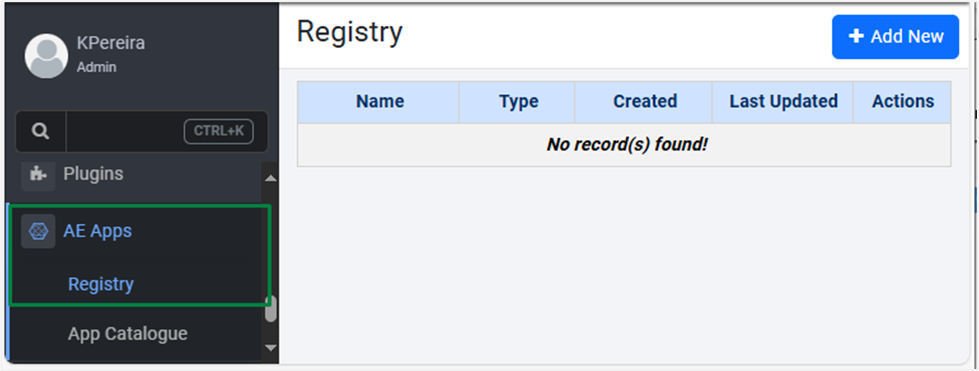Click the plus icon on Add New
This screenshot has width=979, height=371.
(855, 36)
